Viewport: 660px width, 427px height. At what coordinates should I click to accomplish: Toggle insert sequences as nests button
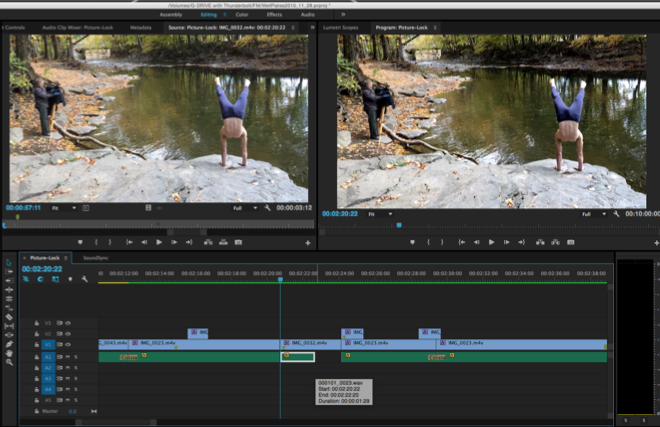click(26, 279)
